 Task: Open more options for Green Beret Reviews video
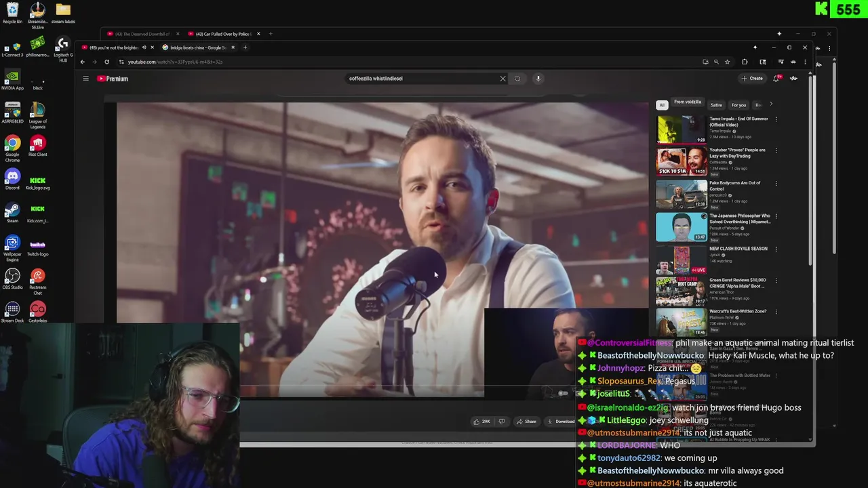point(776,281)
